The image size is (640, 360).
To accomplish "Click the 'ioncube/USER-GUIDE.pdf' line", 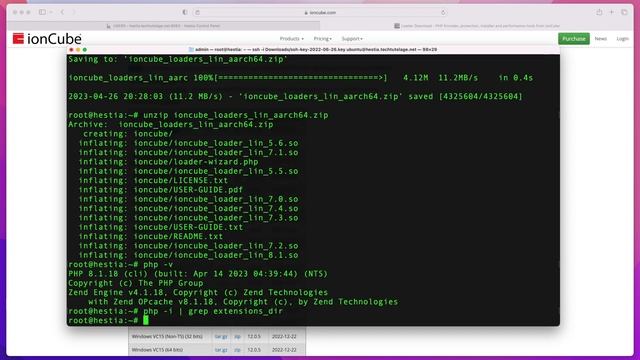I will click(x=161, y=190).
